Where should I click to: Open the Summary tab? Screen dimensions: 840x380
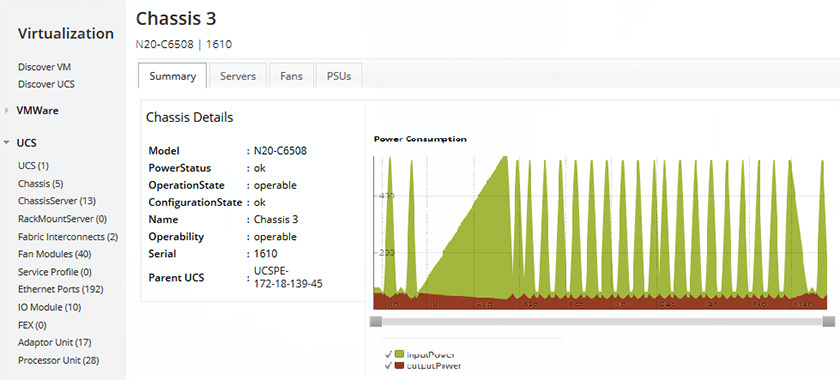coord(172,76)
